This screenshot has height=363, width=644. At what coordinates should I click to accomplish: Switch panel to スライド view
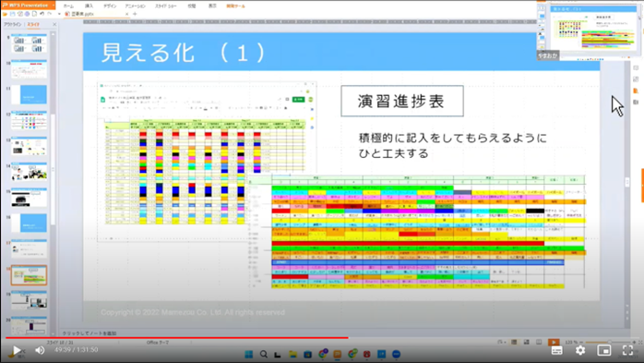34,25
